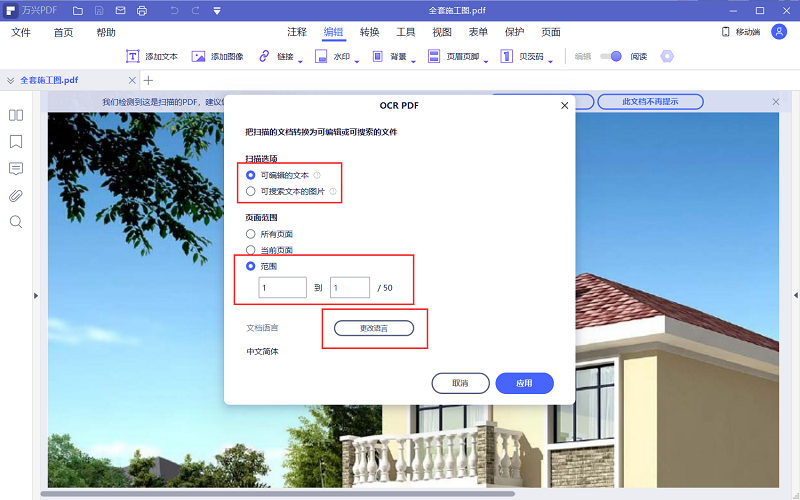The height and width of the screenshot is (500, 800).
Task: Close the OCR PDF dialog
Action: [564, 106]
